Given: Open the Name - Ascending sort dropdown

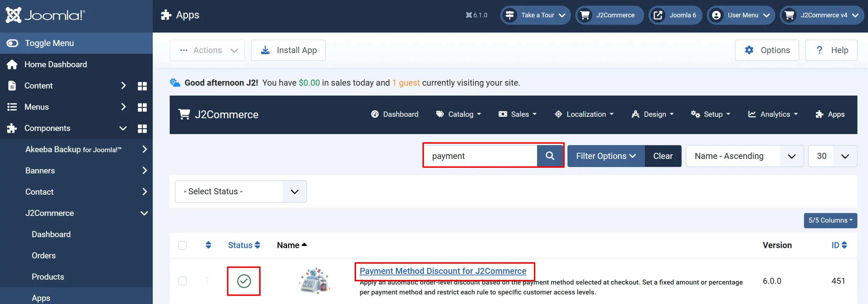Looking at the screenshot, I should [x=745, y=156].
